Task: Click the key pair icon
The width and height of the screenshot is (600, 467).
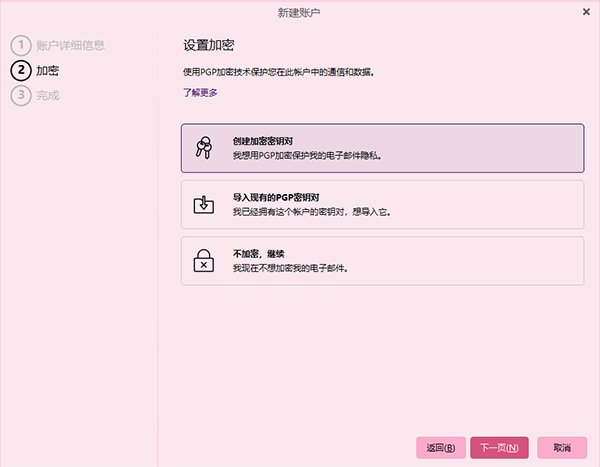Action: 204,148
